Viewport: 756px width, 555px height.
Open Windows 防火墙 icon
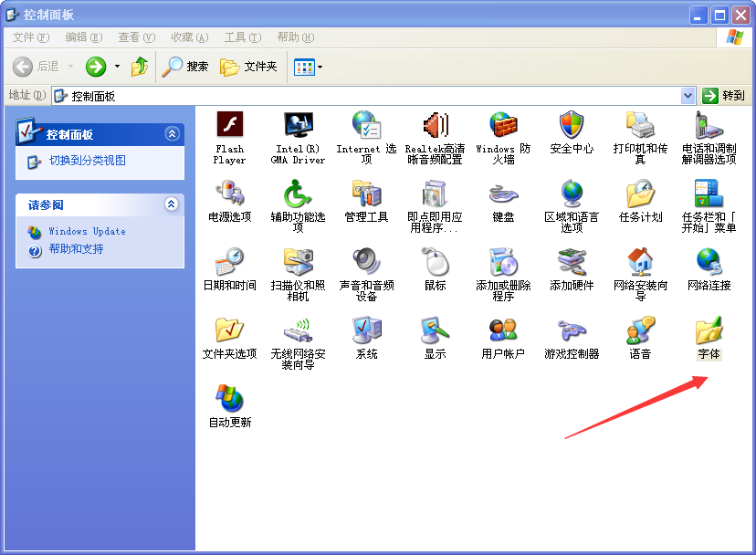503,125
